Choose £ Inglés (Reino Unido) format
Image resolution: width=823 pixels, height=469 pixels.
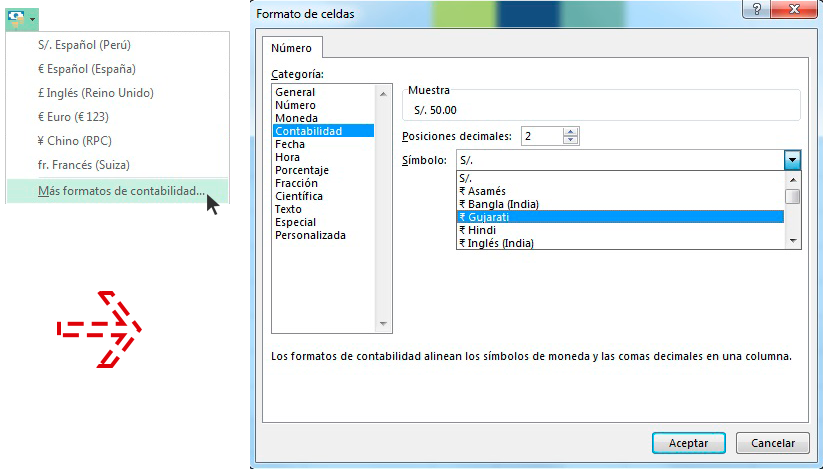click(x=96, y=93)
